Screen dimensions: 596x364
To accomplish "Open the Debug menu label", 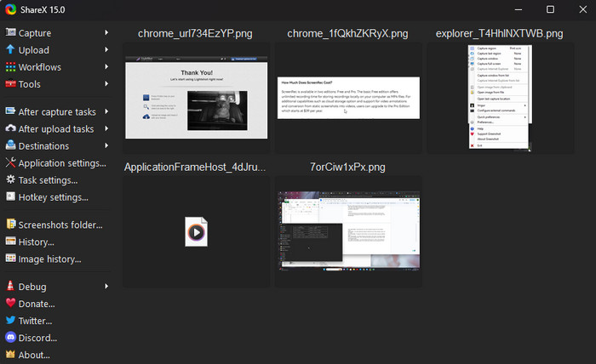I will pyautogui.click(x=32, y=287).
